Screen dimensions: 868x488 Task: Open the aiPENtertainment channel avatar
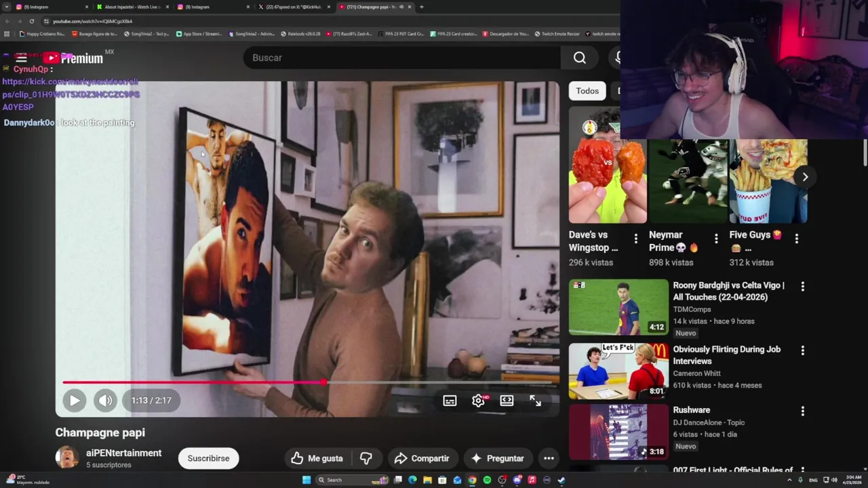[66, 457]
